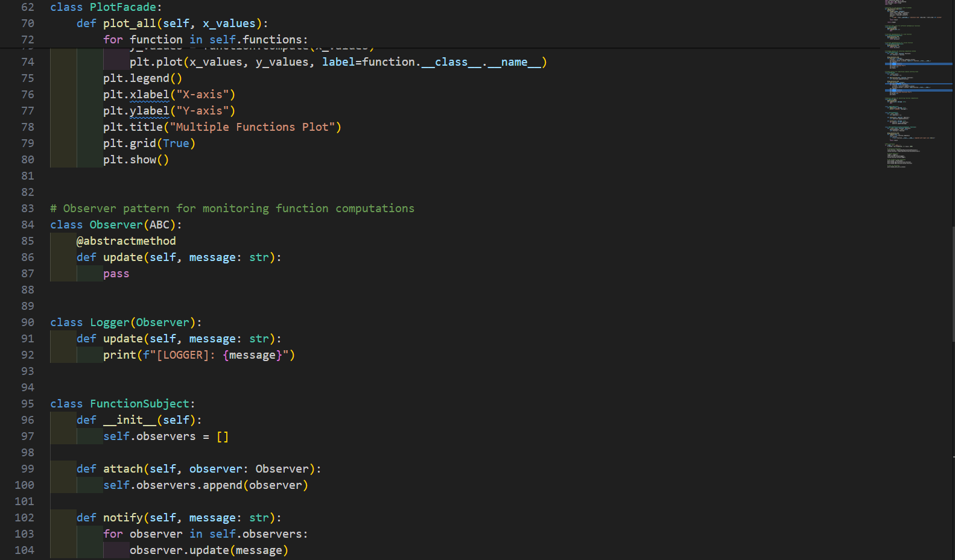Click the plt.xlabel("X-axis") line
955x560 pixels.
(169, 95)
